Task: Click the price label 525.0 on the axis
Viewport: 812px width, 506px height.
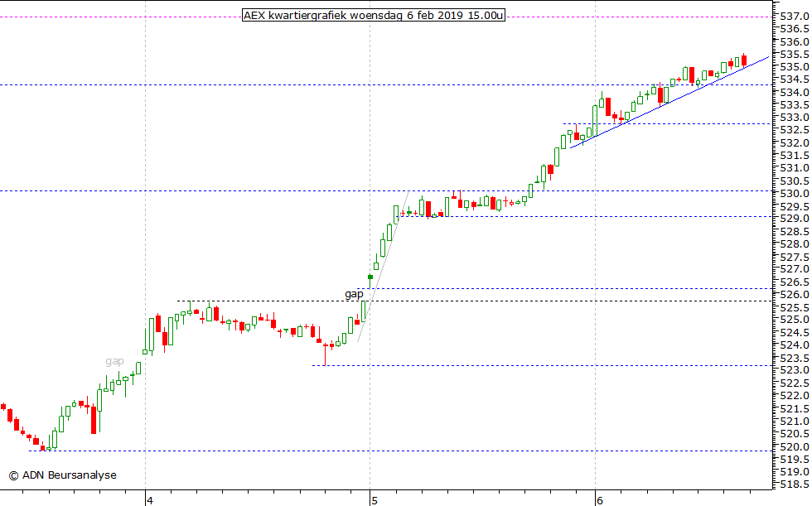Action: [x=795, y=320]
